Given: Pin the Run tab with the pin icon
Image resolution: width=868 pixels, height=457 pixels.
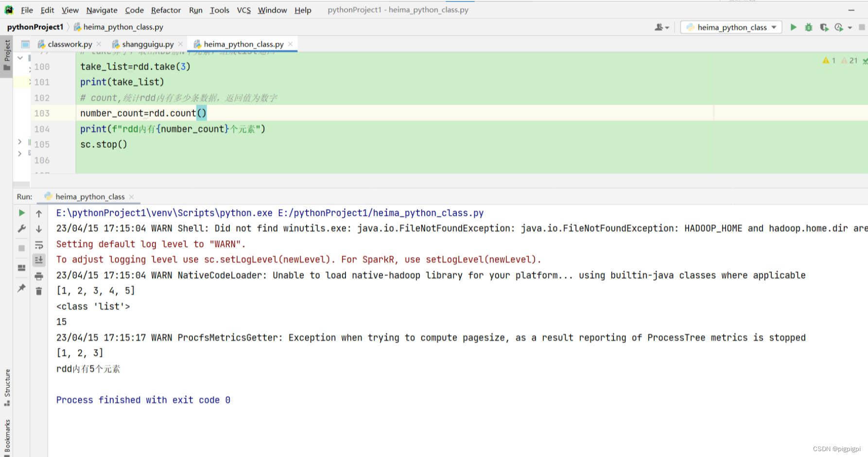Looking at the screenshot, I should (x=22, y=288).
